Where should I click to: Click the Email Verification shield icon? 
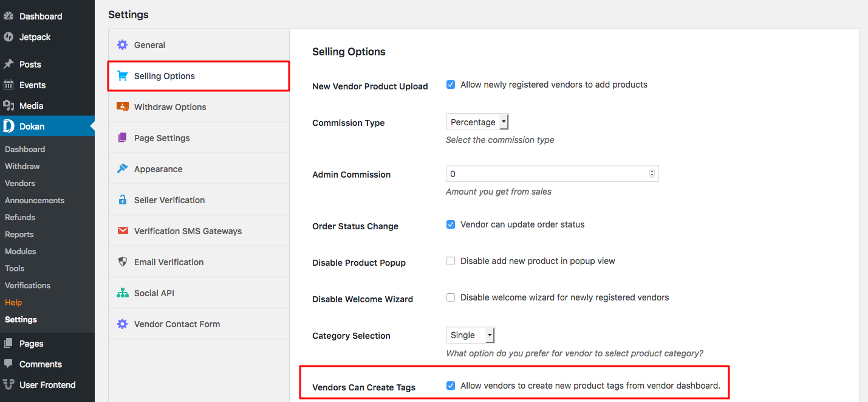pyautogui.click(x=123, y=262)
